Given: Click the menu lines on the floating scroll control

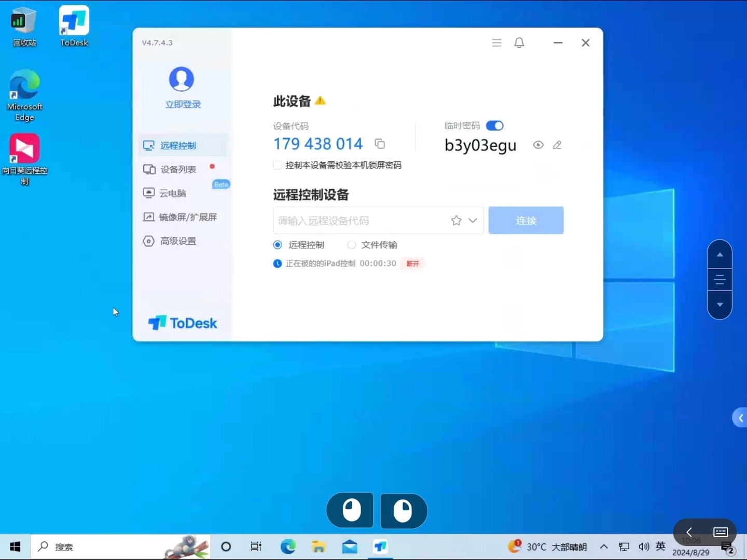Looking at the screenshot, I should click(x=720, y=280).
